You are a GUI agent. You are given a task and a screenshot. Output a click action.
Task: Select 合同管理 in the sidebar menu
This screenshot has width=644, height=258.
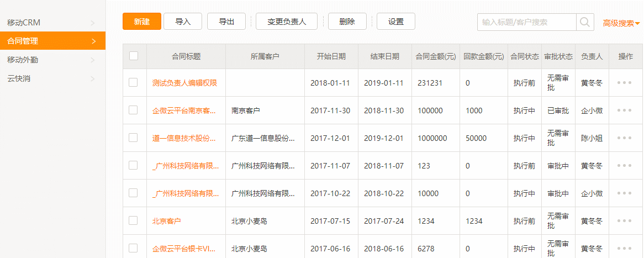pos(52,41)
